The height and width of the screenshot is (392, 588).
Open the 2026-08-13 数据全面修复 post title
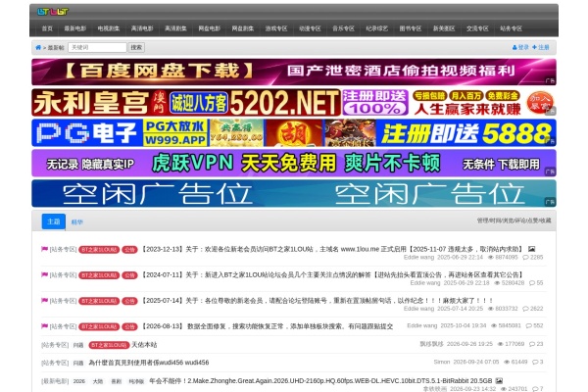(x=267, y=326)
